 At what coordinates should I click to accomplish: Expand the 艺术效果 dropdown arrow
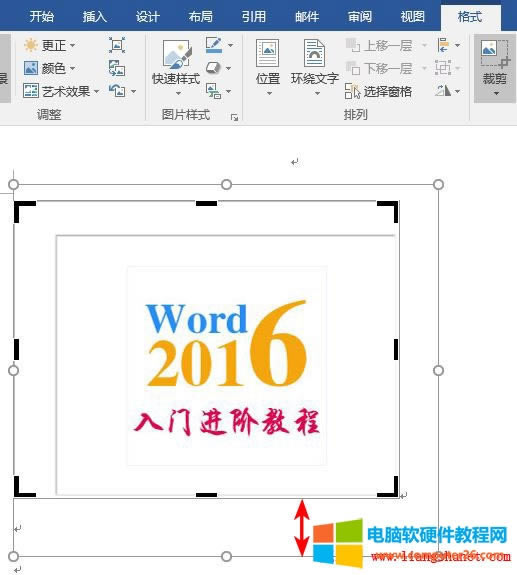96,91
